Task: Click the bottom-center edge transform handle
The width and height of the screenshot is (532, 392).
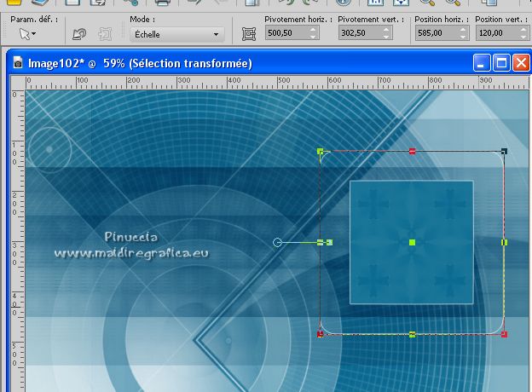Action: point(413,334)
